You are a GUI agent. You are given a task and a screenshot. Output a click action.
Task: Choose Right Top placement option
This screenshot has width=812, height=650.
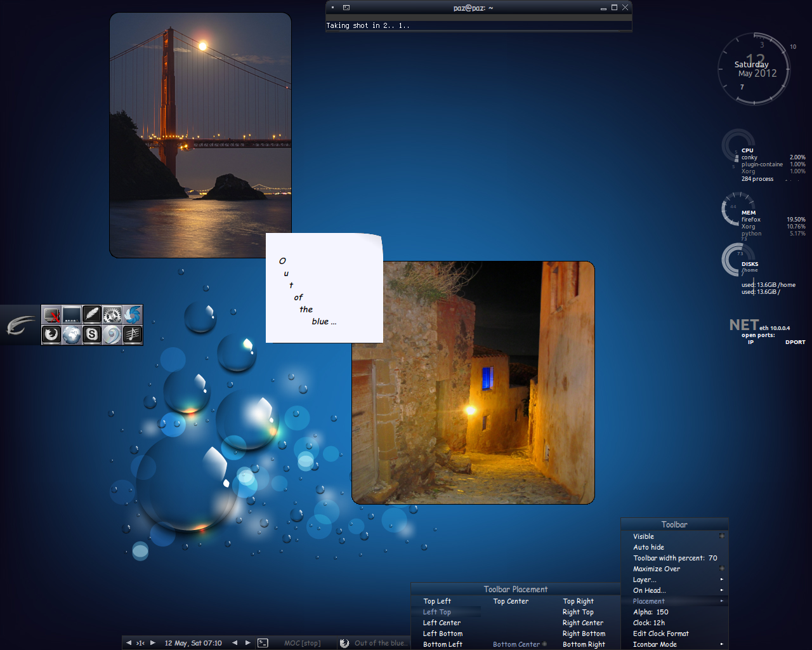tap(585, 612)
